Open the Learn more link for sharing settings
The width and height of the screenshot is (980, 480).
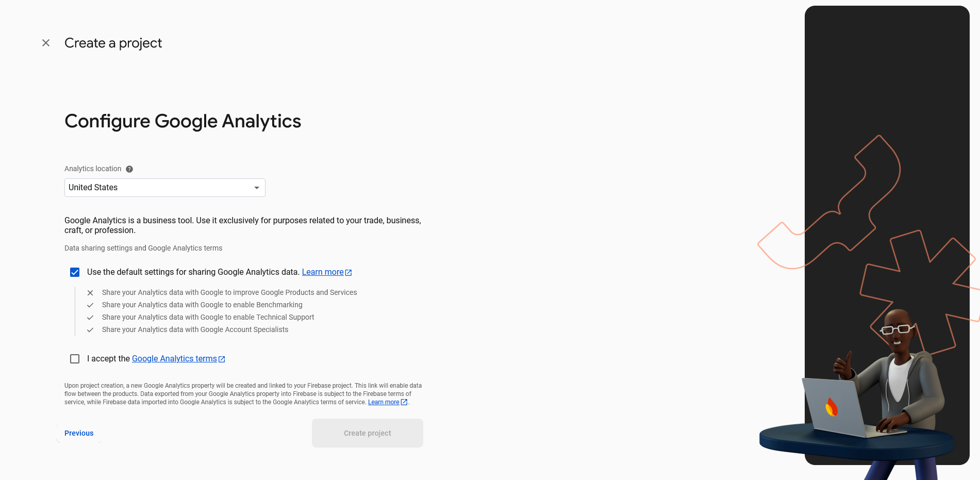pos(322,272)
